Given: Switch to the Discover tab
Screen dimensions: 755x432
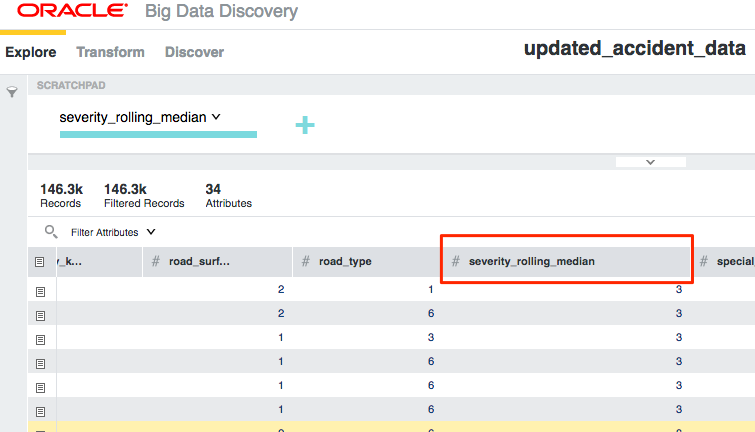Looking at the screenshot, I should coord(194,52).
